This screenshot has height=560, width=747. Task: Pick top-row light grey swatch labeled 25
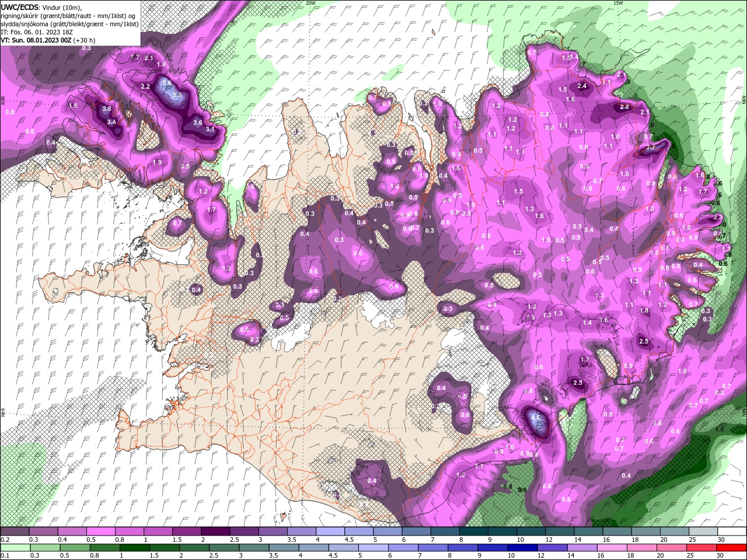click(703, 531)
